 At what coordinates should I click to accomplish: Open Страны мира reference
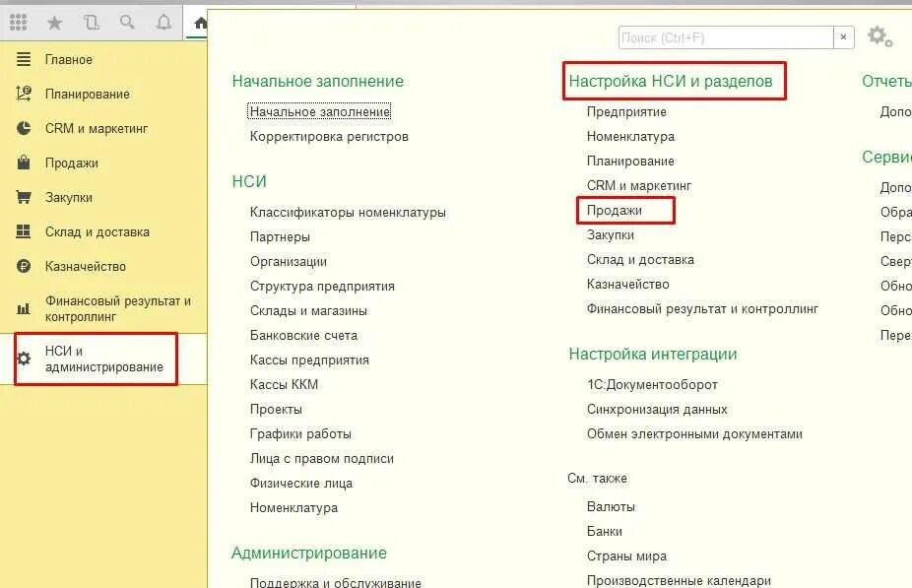pos(626,556)
